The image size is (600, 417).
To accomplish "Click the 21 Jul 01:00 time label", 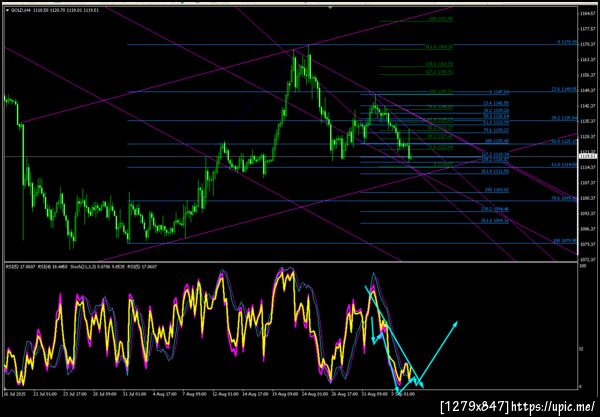I will pyautogui.click(x=45, y=394).
